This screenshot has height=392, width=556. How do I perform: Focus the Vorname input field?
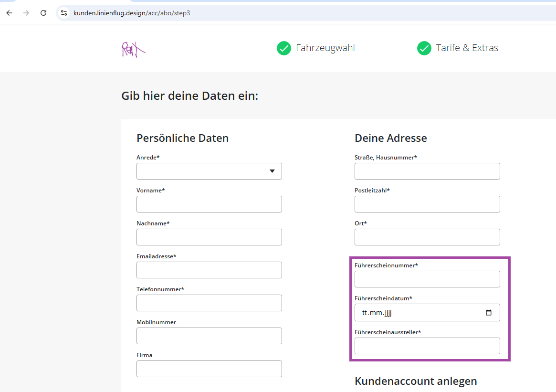tap(209, 204)
